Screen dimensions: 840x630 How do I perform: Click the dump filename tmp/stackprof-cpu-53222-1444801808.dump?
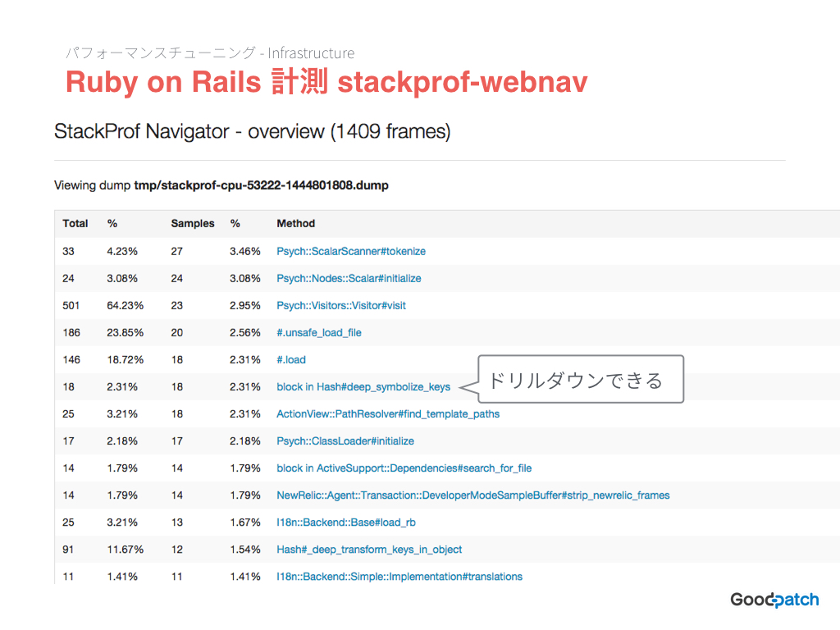261,185
